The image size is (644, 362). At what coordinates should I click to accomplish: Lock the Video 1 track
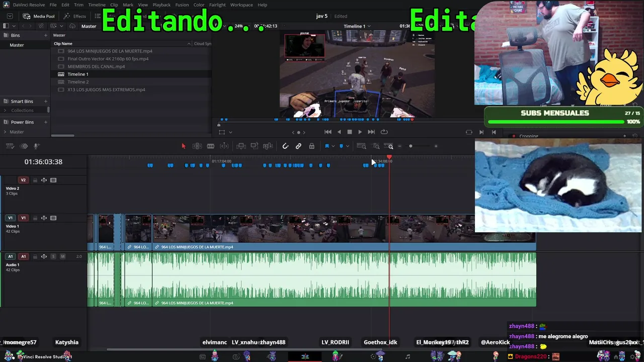pos(35,218)
